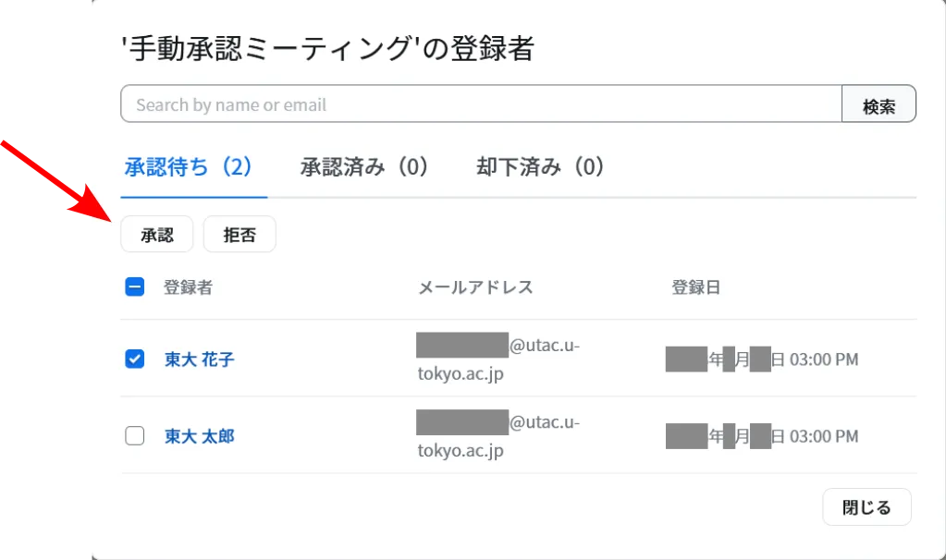Open registrant link 東大 花子

pyautogui.click(x=199, y=359)
